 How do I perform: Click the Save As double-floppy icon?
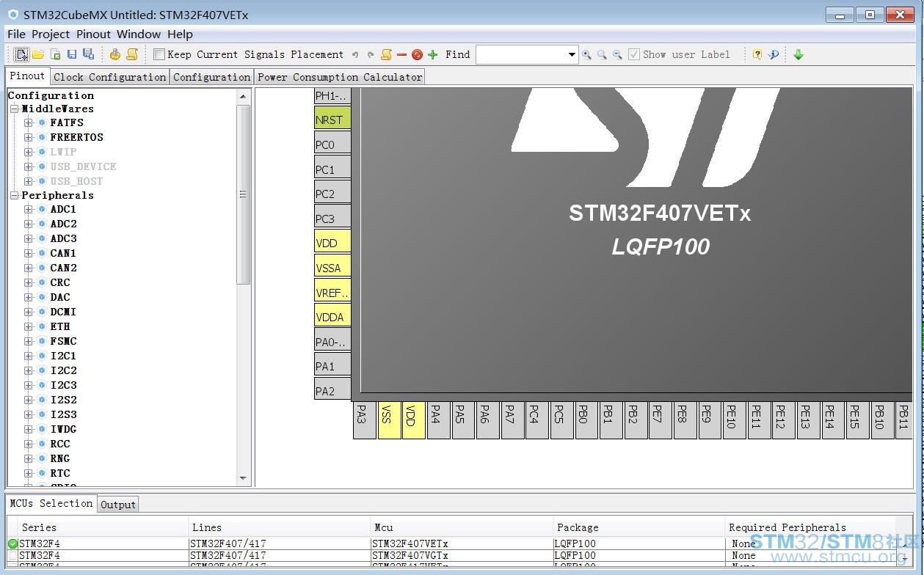coord(88,54)
